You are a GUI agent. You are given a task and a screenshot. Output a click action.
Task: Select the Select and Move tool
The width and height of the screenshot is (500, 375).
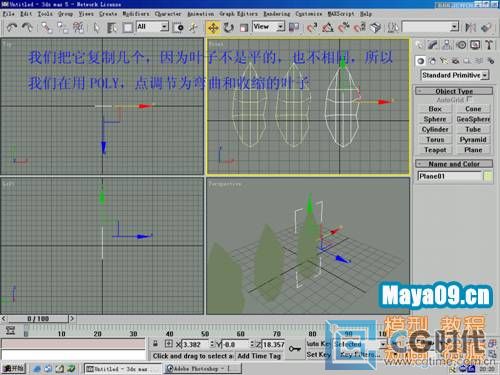coord(213,27)
